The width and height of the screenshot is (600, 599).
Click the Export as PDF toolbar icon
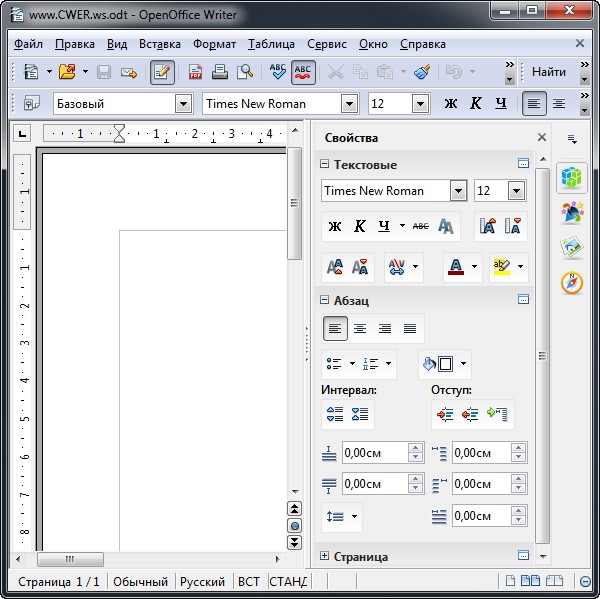coord(196,72)
